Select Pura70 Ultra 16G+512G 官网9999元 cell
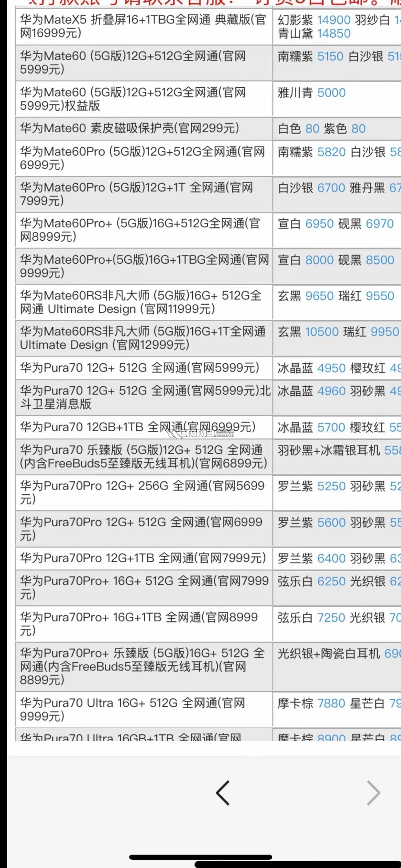The height and width of the screenshot is (868, 401). coord(144,709)
